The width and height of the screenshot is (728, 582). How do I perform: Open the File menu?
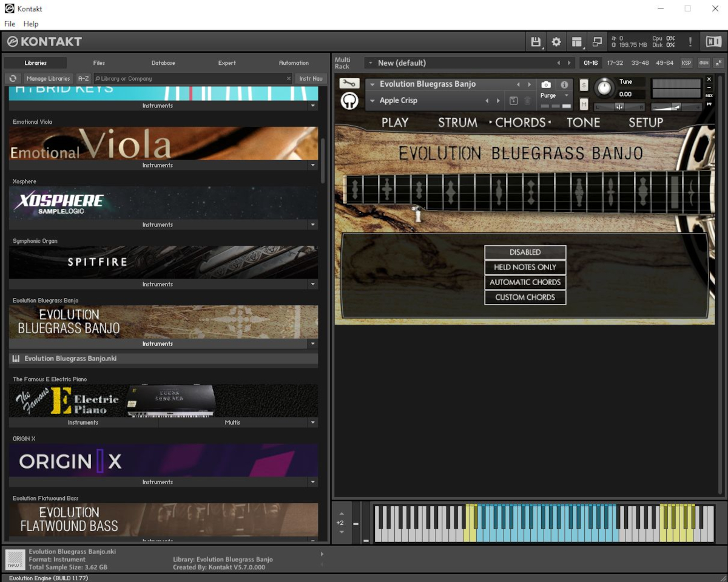tap(10, 24)
